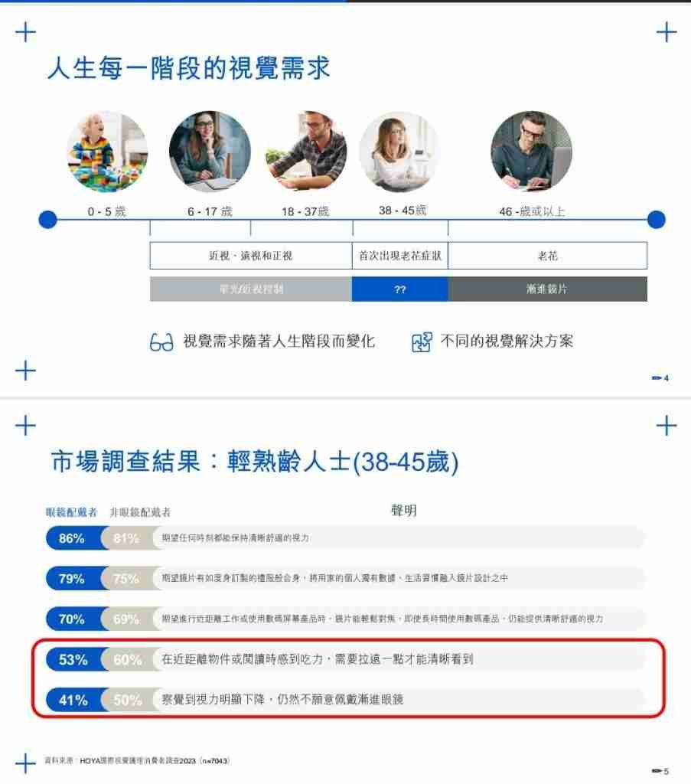Image resolution: width=691 pixels, height=784 pixels.
Task: Click the 近視、遠視和正視 box
Action: 251,256
